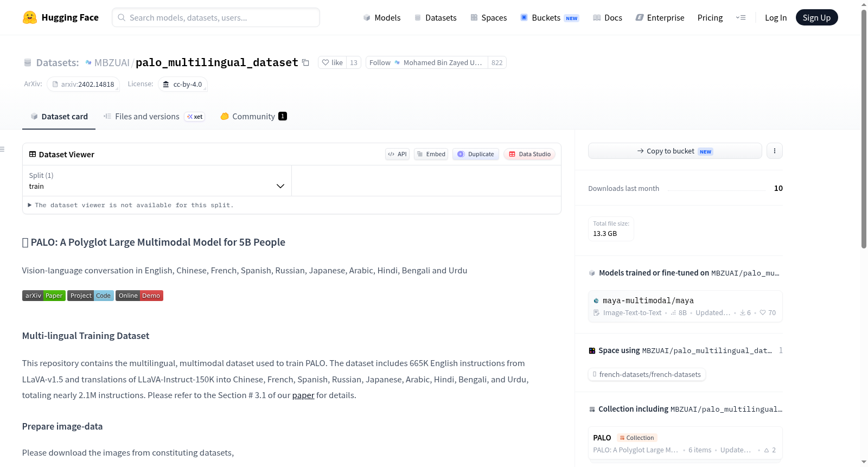Image resolution: width=868 pixels, height=467 pixels.
Task: Open the maya-multimodal/maya model card
Action: (x=685, y=306)
